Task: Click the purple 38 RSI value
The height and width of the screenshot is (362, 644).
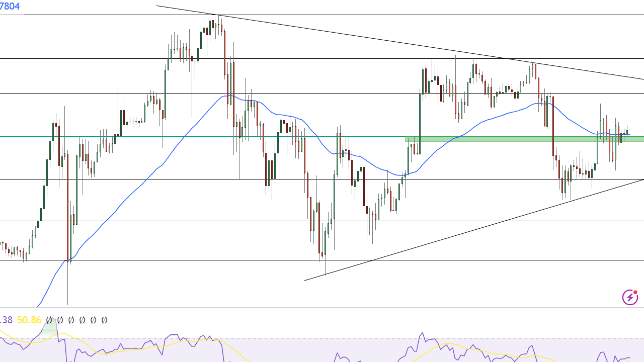Action: coord(6,320)
